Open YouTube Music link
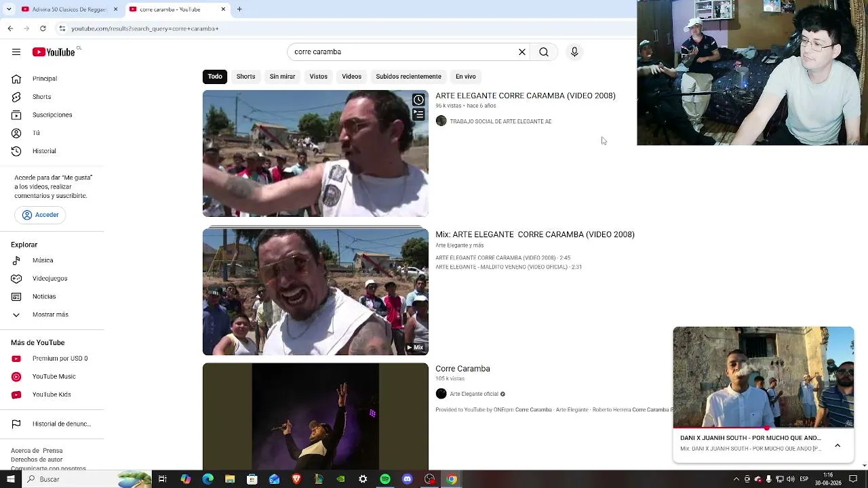Image resolution: width=868 pixels, height=488 pixels. [x=52, y=376]
